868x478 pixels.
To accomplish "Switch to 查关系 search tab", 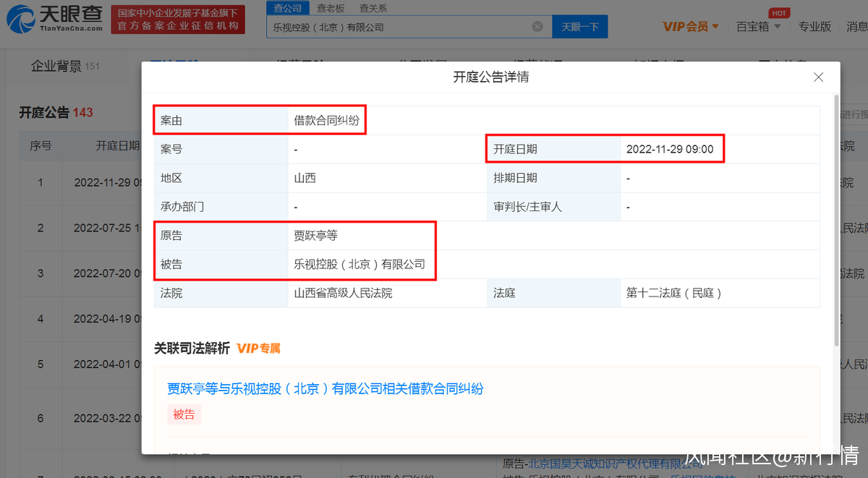I will [373, 8].
